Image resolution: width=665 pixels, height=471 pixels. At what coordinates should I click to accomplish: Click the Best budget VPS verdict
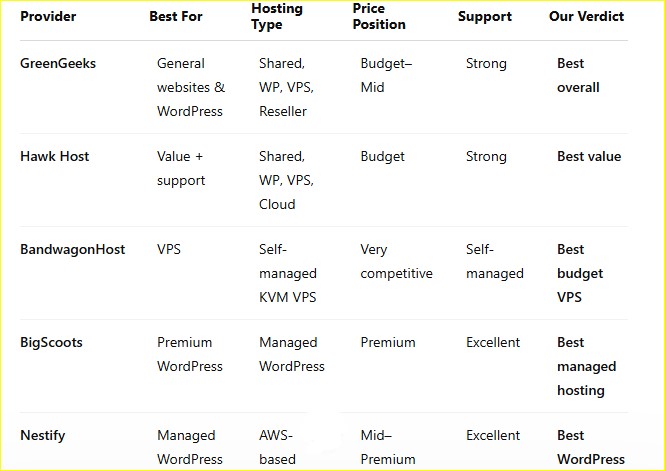580,273
